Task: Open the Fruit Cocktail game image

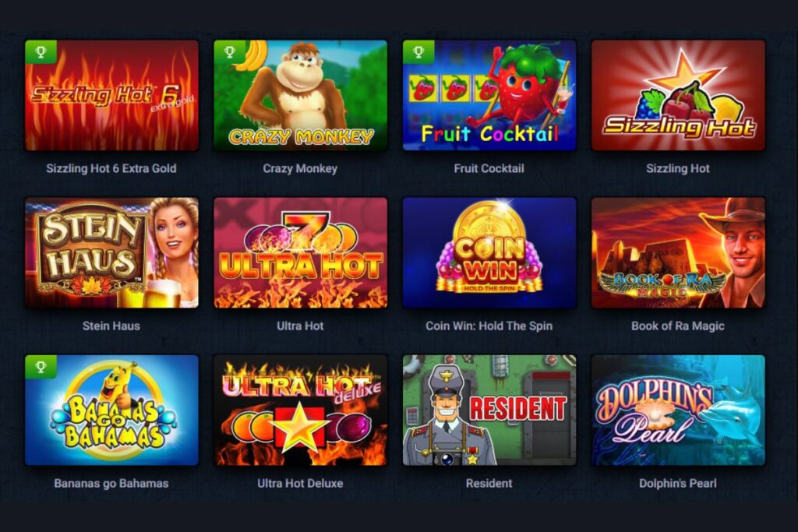Action: (x=489, y=96)
